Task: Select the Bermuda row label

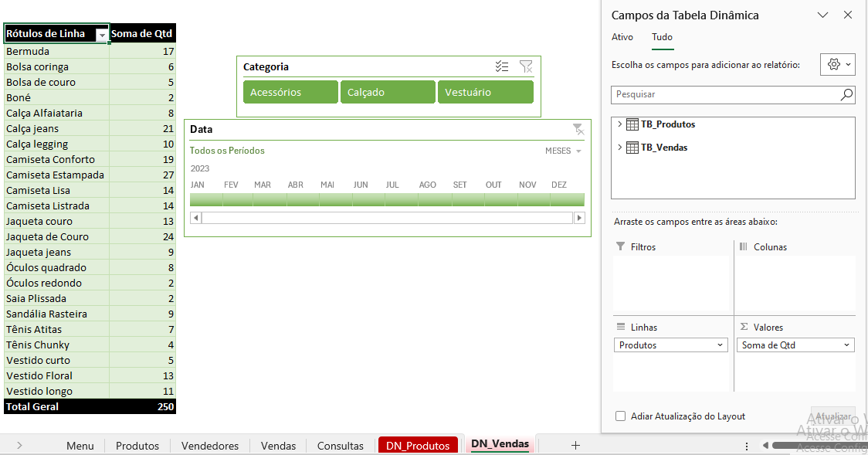Action: tap(56, 52)
